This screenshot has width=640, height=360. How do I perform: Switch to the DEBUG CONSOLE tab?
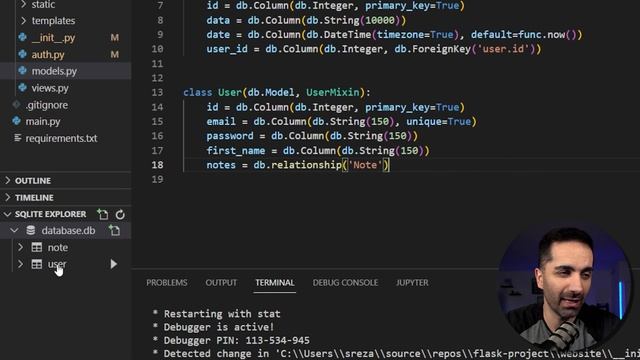click(345, 282)
